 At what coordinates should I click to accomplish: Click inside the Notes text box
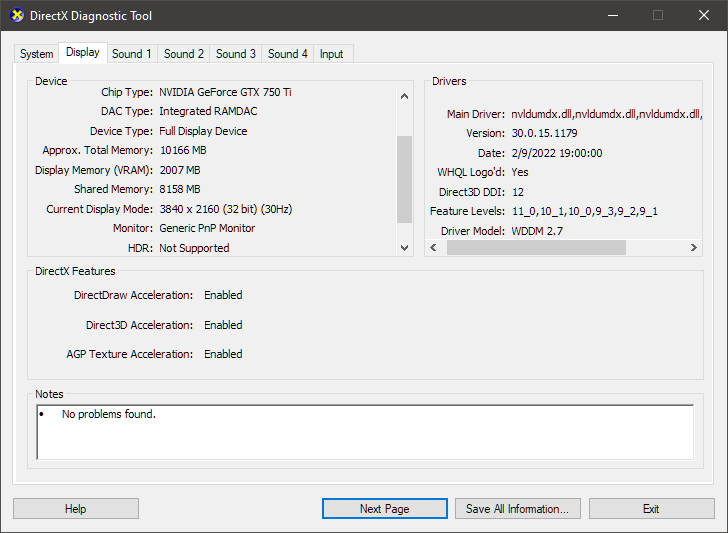point(365,432)
